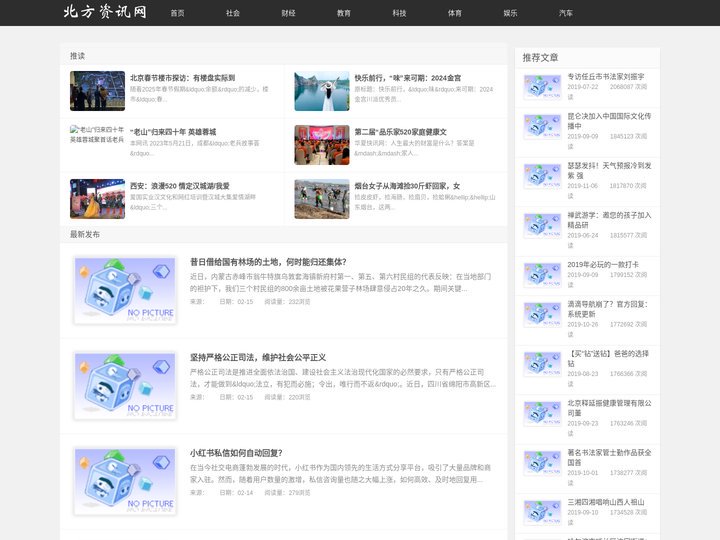Viewport: 720px width, 540px height.
Task: Click summary text under 小红书私信 article
Action: (341, 474)
